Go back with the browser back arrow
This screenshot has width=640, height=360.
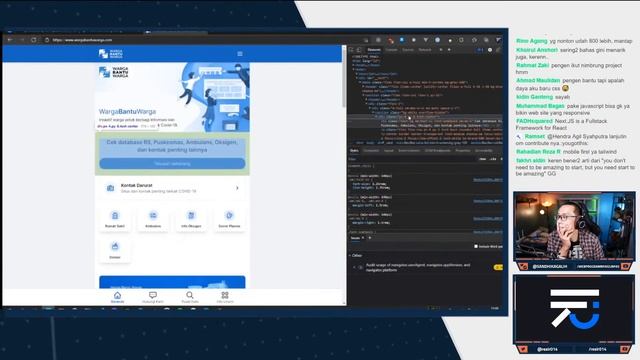10,40
